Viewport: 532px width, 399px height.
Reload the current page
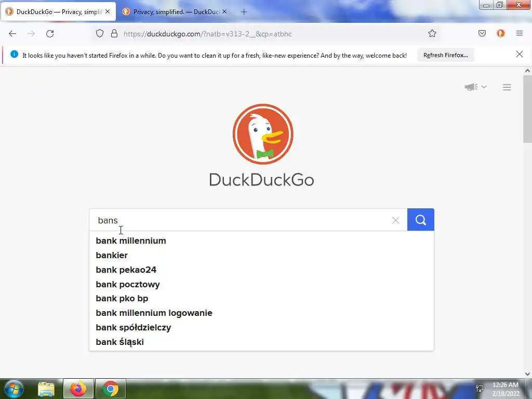tap(50, 34)
